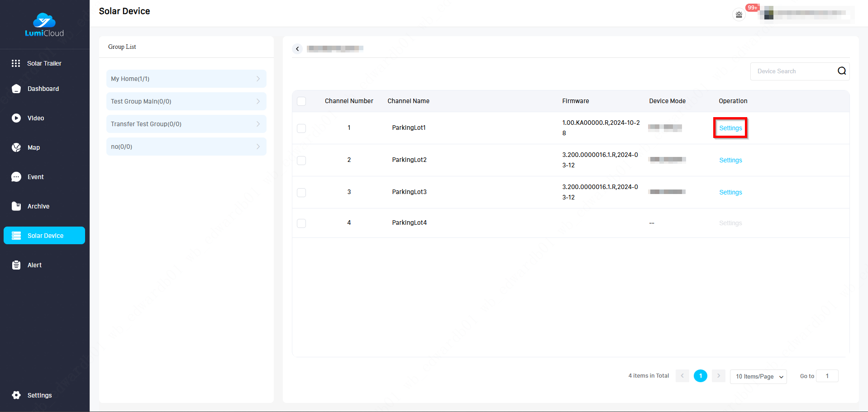Click the LumiCloud logo icon

pyautogui.click(x=44, y=21)
